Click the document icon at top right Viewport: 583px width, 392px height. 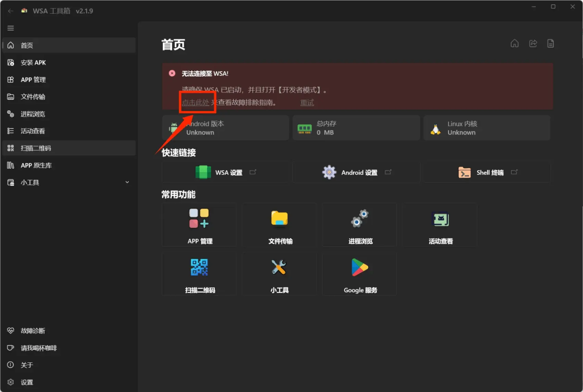tap(550, 43)
